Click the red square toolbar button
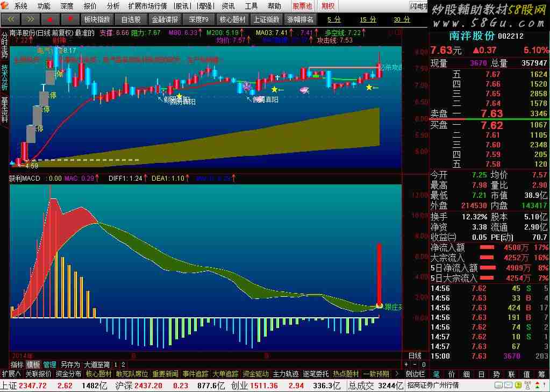550x392 pixels. [x=50, y=20]
